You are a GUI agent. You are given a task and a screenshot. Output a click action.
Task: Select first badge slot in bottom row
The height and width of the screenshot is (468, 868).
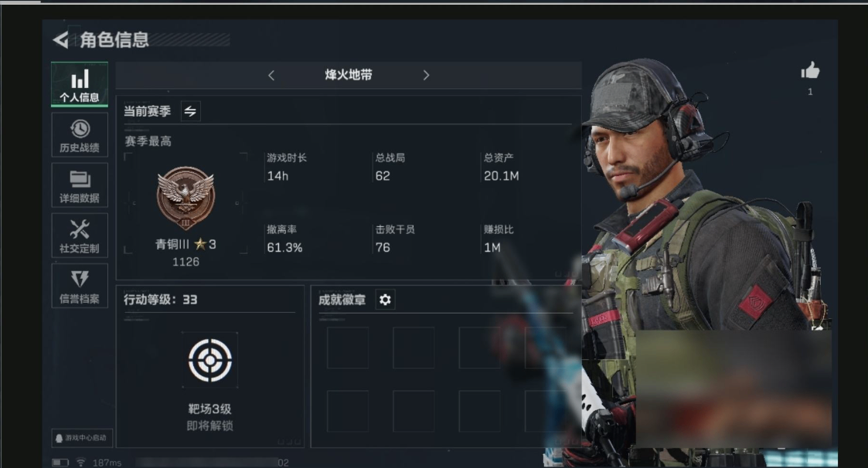(x=348, y=411)
